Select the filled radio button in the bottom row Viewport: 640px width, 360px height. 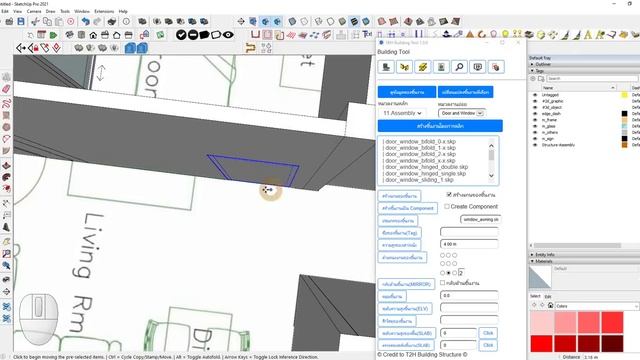pos(449,273)
